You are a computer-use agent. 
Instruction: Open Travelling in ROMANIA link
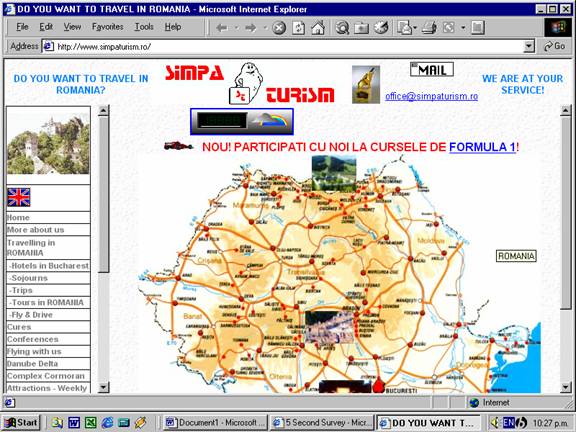31,248
